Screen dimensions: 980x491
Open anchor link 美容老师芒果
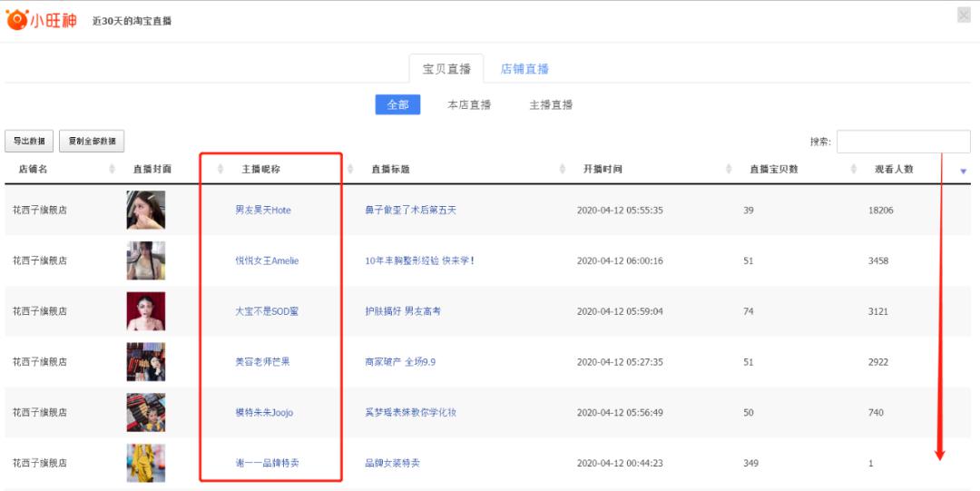pyautogui.click(x=262, y=361)
